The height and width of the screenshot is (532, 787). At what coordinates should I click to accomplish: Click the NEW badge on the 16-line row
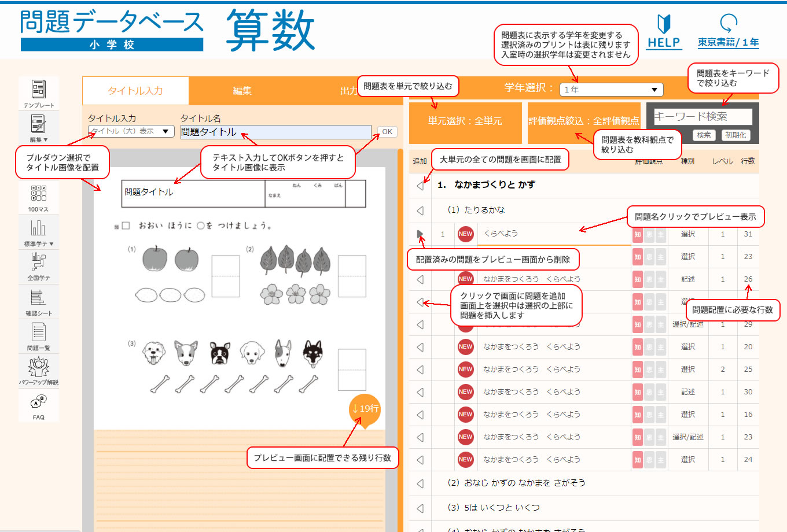click(x=466, y=415)
